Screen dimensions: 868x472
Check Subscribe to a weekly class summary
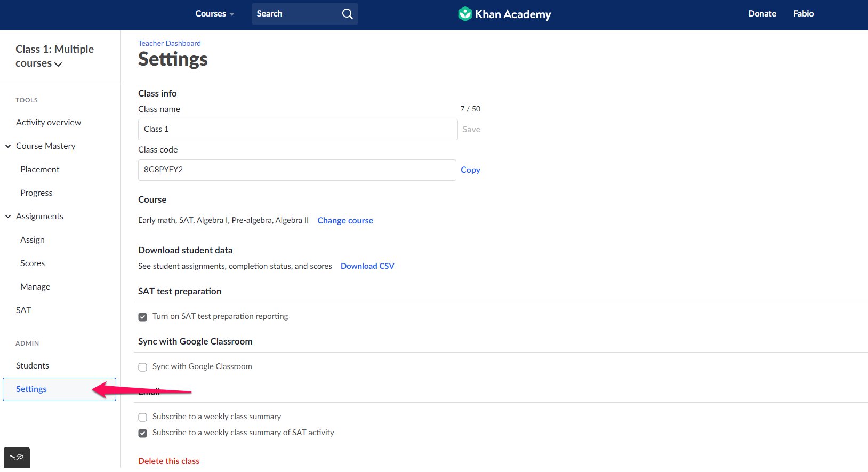click(x=142, y=417)
